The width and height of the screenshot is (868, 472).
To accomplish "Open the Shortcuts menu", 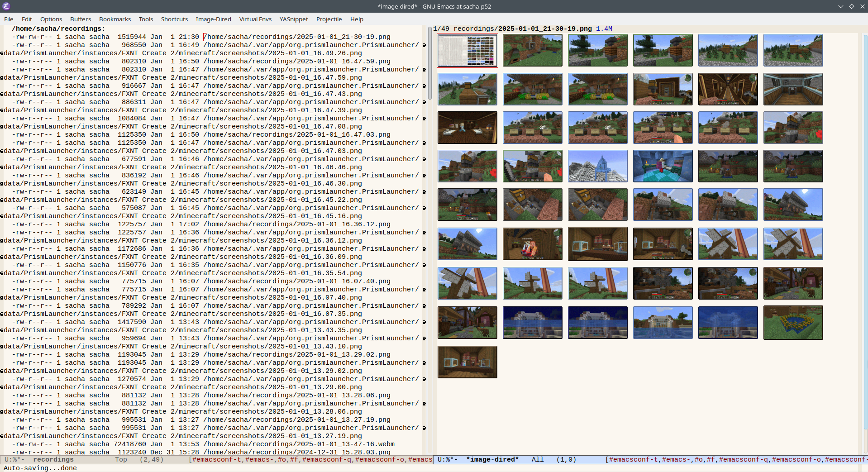I will click(174, 19).
